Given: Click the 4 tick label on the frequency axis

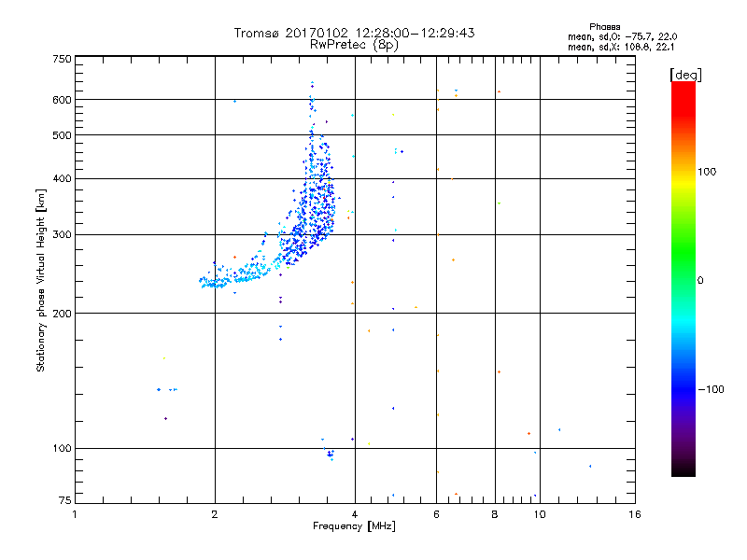Looking at the screenshot, I should point(355,514).
